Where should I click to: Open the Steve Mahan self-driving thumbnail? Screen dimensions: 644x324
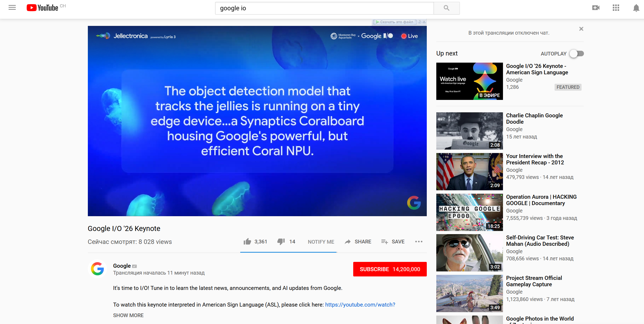click(x=469, y=253)
